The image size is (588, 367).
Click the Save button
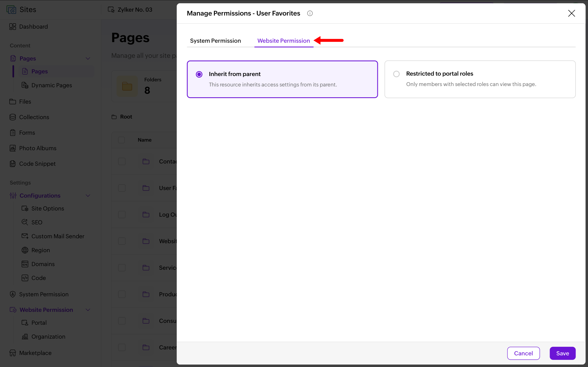[x=562, y=353]
